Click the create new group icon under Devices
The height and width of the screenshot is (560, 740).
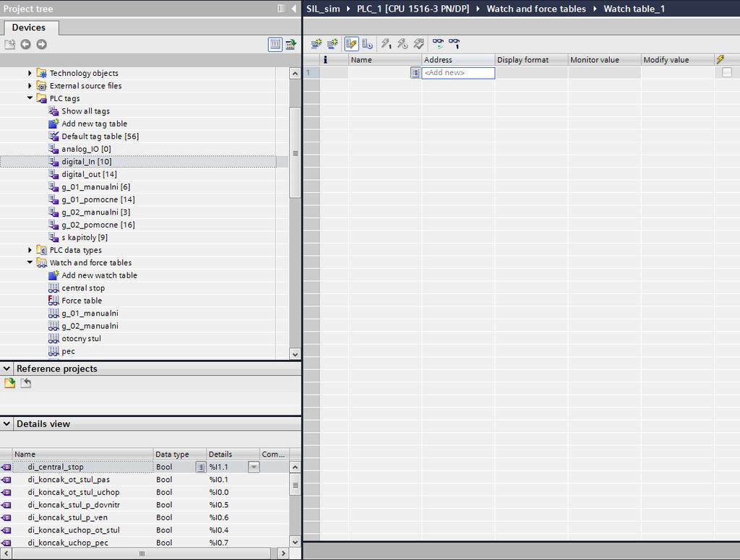pyautogui.click(x=10, y=44)
